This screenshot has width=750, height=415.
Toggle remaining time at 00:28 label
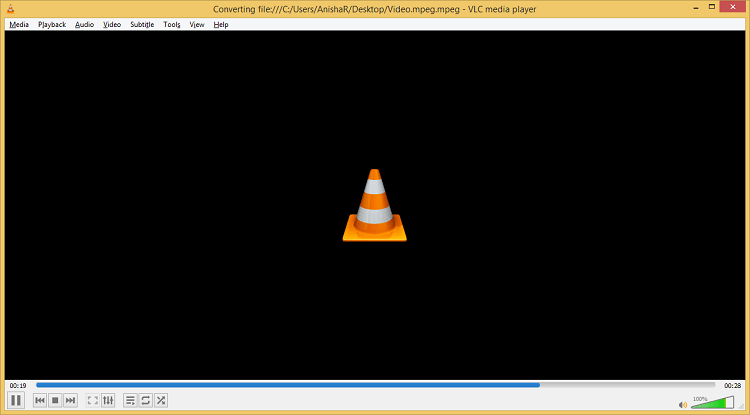[x=732, y=385]
